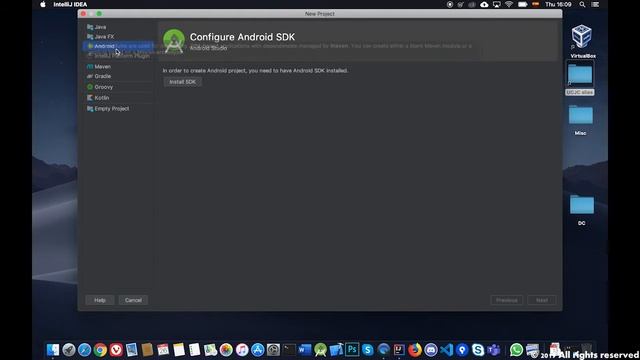Screen dimensions: 640x360
Task: Open Microsoft Teams from the Dock
Action: point(494,350)
